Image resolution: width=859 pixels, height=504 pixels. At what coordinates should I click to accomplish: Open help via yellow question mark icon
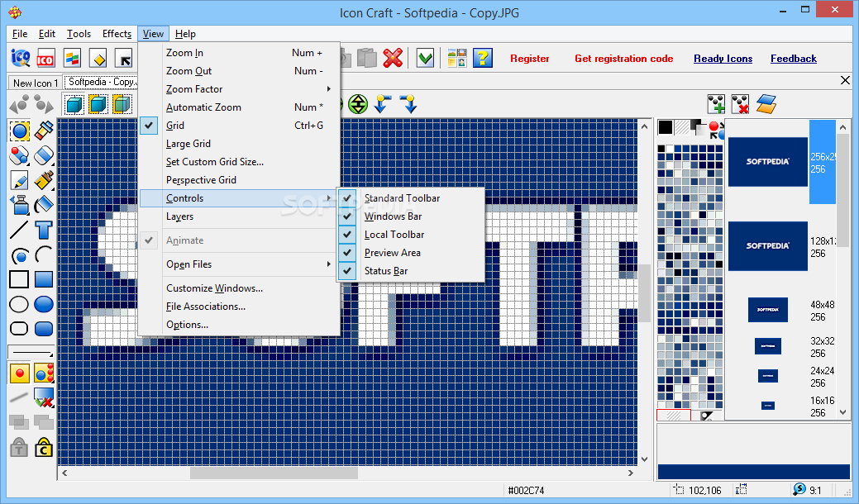click(483, 58)
